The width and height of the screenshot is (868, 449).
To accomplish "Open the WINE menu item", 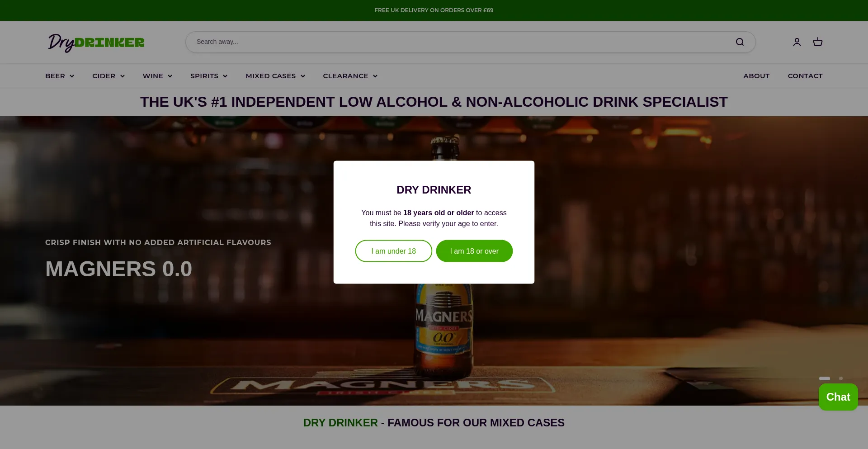I will point(153,76).
